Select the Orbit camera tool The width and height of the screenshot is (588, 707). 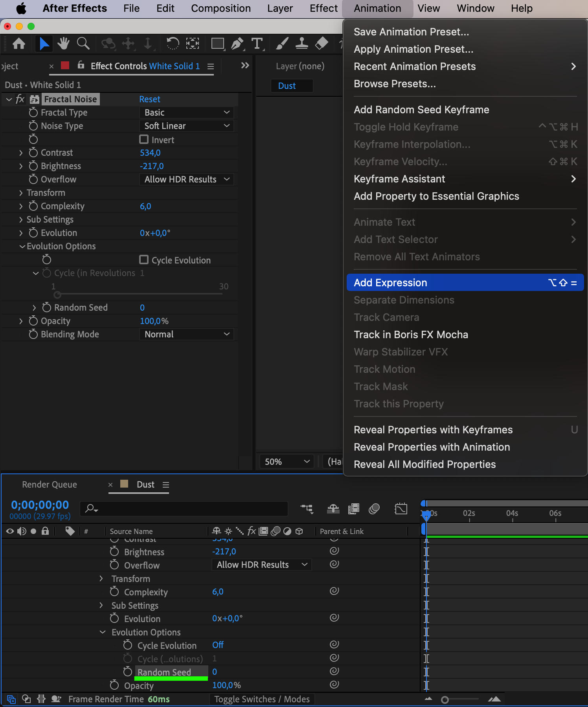[108, 43]
